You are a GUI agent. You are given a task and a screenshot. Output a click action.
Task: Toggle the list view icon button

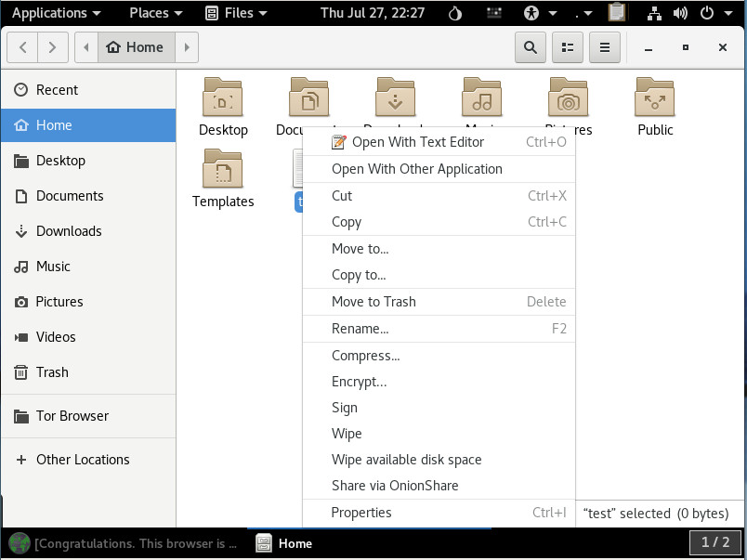pyautogui.click(x=567, y=47)
